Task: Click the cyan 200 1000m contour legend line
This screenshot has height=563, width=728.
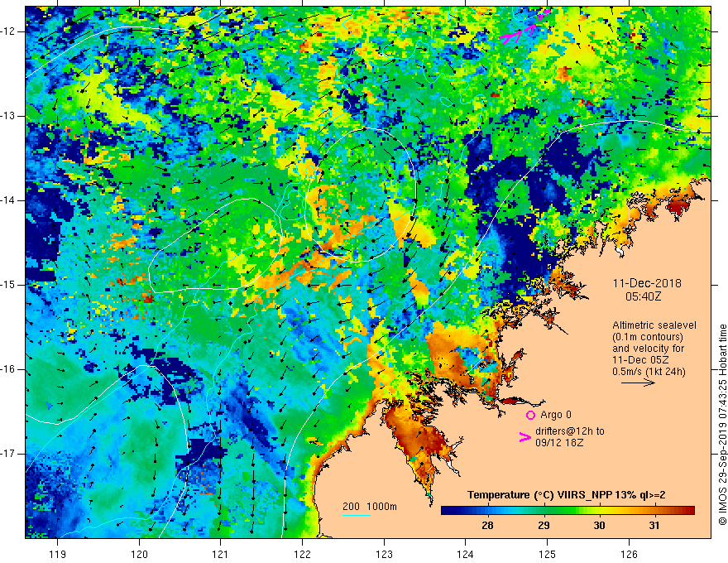Action: [356, 515]
